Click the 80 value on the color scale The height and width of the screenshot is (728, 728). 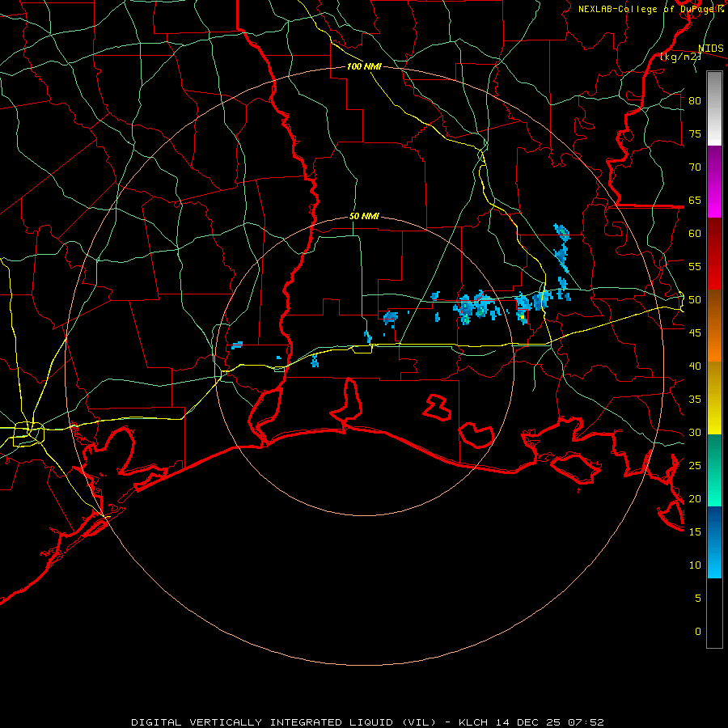[695, 101]
